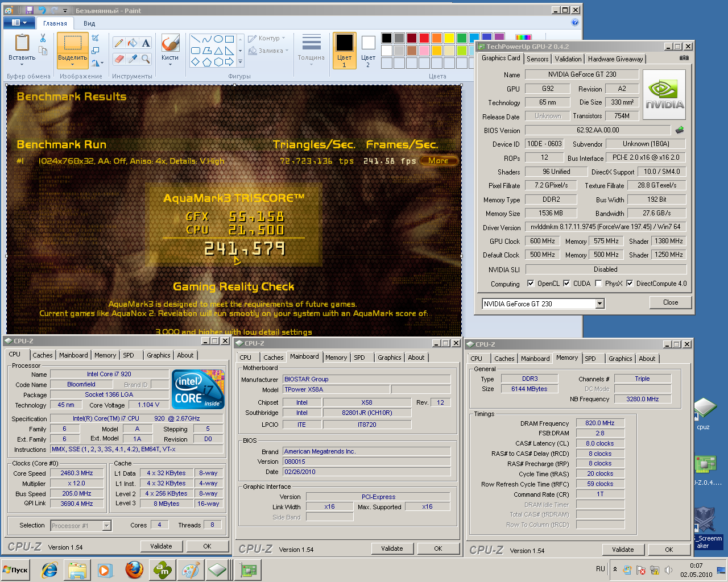Screen dimensions: 728x582
Task: Click the RU language indicator in taskbar
Action: (601, 569)
